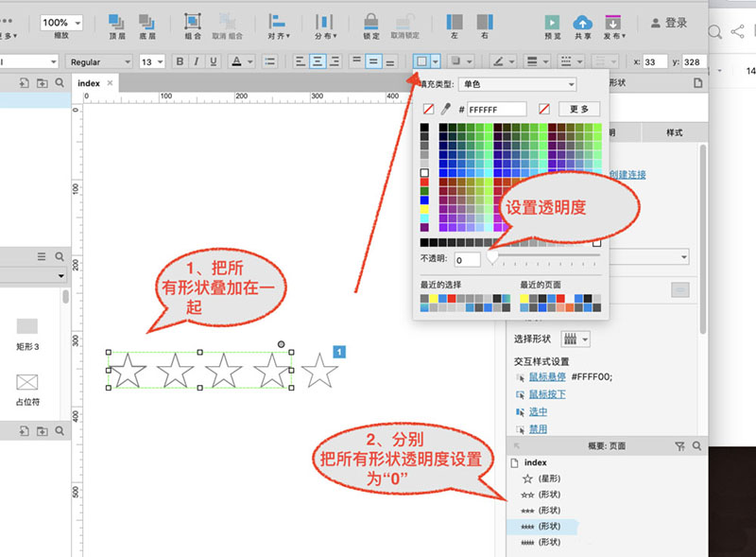Viewport: 756px width, 557px height.
Task: Toggle left text alignment
Action: coord(300,61)
